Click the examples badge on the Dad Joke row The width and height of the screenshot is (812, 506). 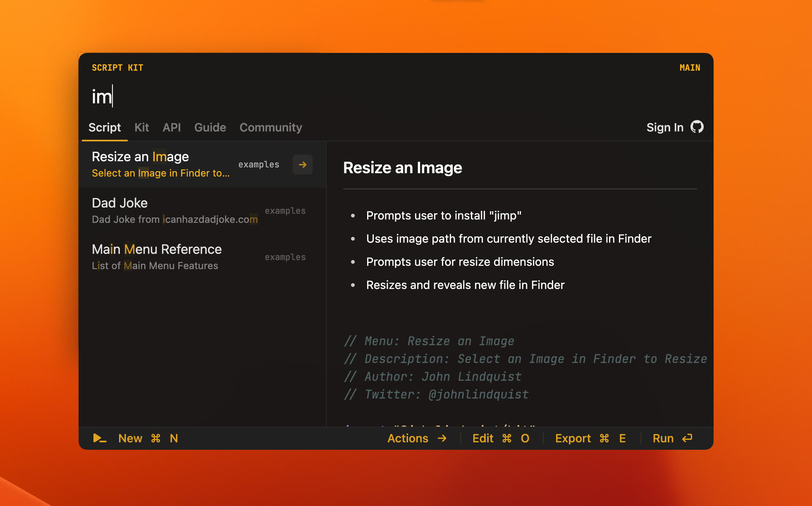[285, 210]
